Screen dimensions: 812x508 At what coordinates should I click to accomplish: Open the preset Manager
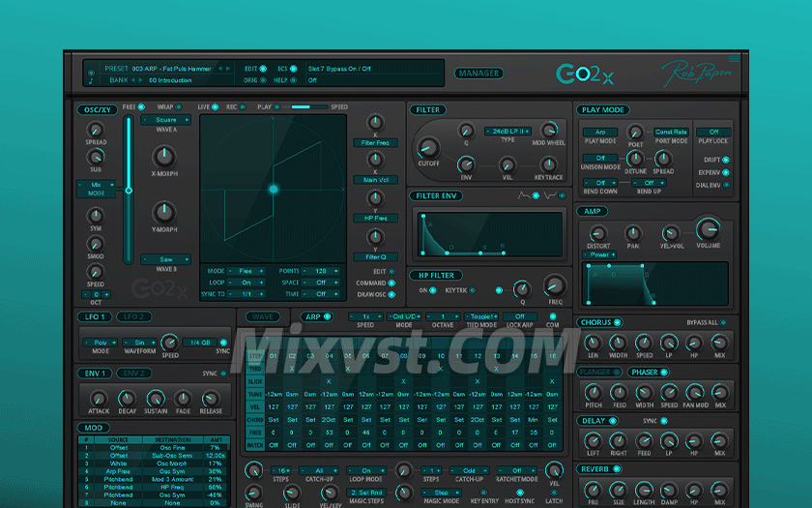click(478, 74)
